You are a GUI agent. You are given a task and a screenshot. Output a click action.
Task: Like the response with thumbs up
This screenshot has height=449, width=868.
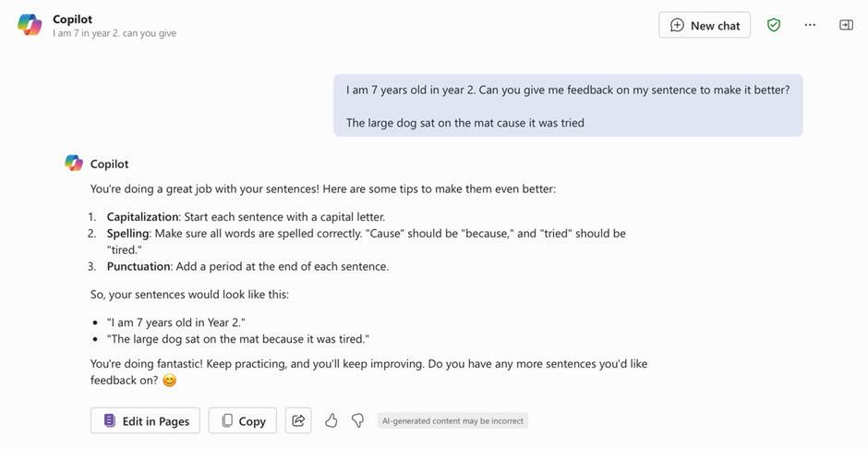pos(331,420)
